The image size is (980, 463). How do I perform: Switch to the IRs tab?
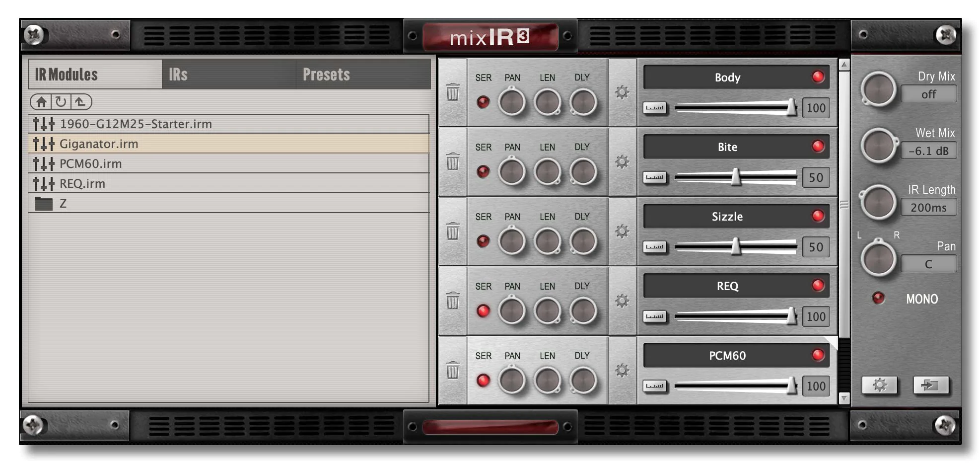pos(229,75)
